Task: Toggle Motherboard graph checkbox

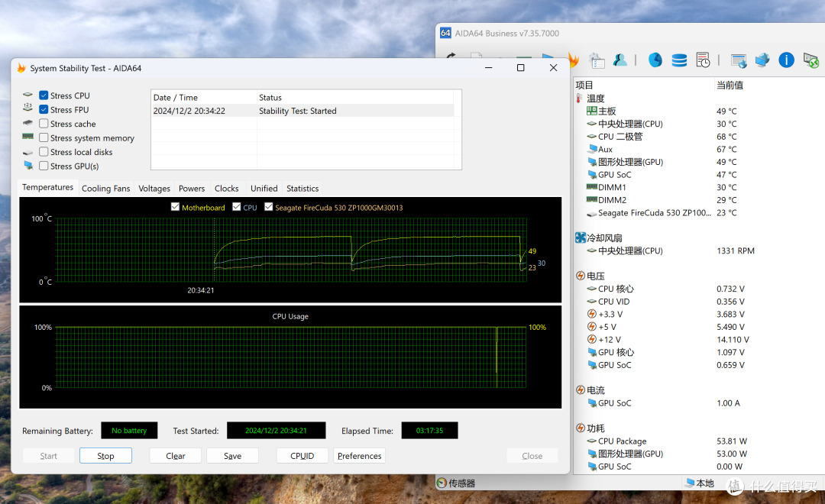Action: (x=175, y=207)
